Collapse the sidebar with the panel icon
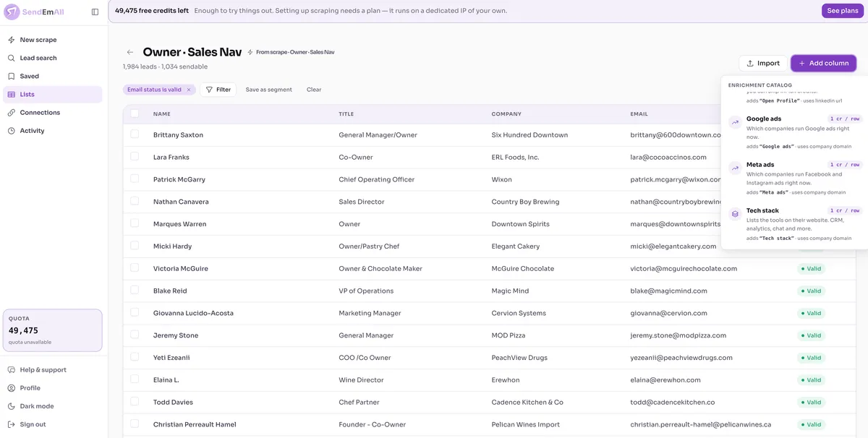Screen dimensions: 868x438 tap(95, 12)
